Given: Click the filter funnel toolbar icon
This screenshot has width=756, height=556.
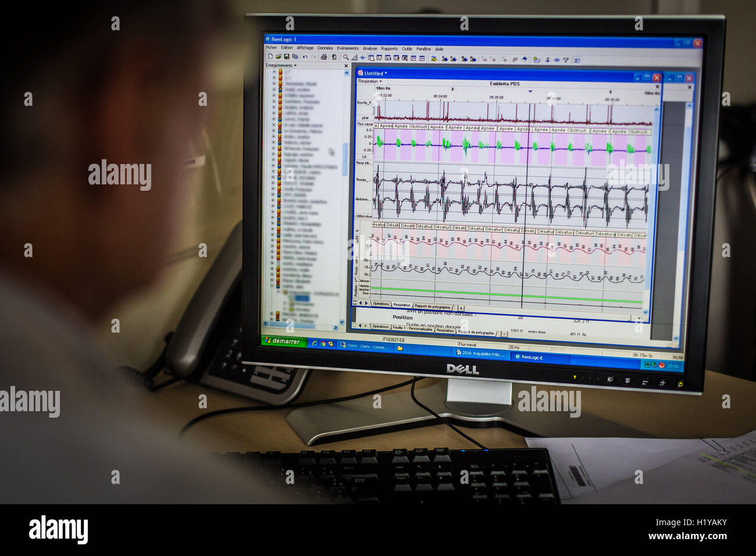Looking at the screenshot, I should click(566, 60).
